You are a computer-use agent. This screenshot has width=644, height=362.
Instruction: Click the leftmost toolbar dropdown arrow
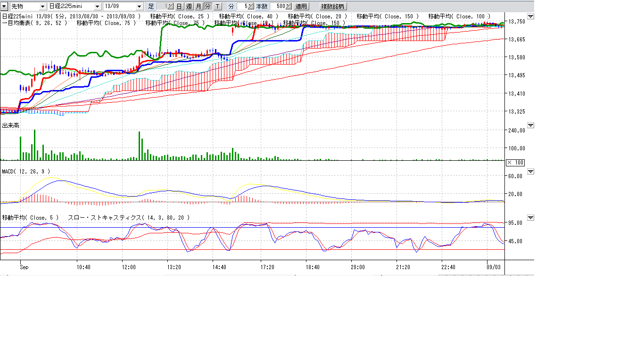click(x=4, y=7)
